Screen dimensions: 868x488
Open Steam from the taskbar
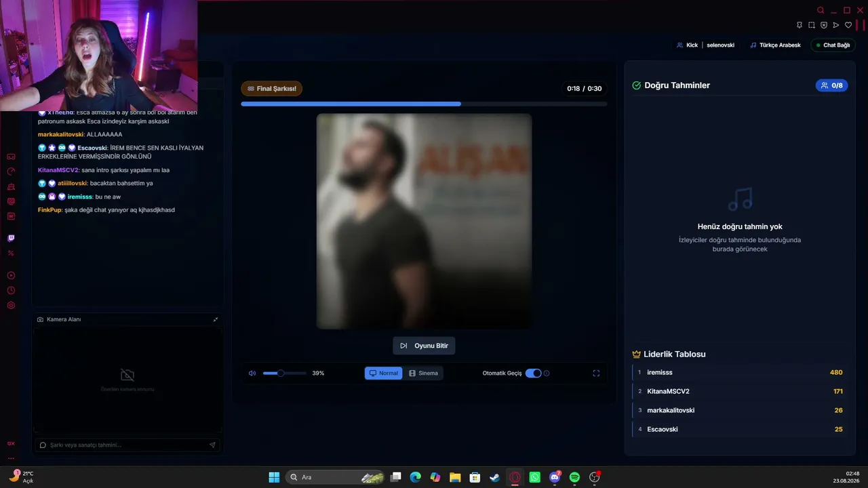495,477
